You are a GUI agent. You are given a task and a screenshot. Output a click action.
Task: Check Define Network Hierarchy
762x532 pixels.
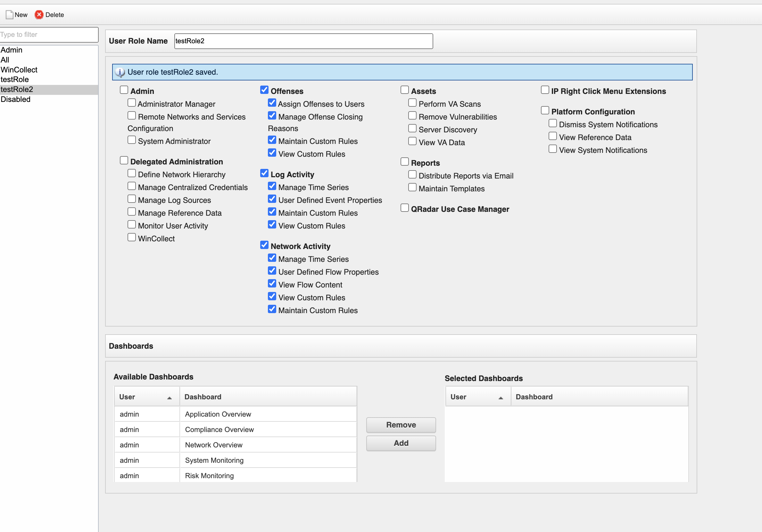coord(131,173)
